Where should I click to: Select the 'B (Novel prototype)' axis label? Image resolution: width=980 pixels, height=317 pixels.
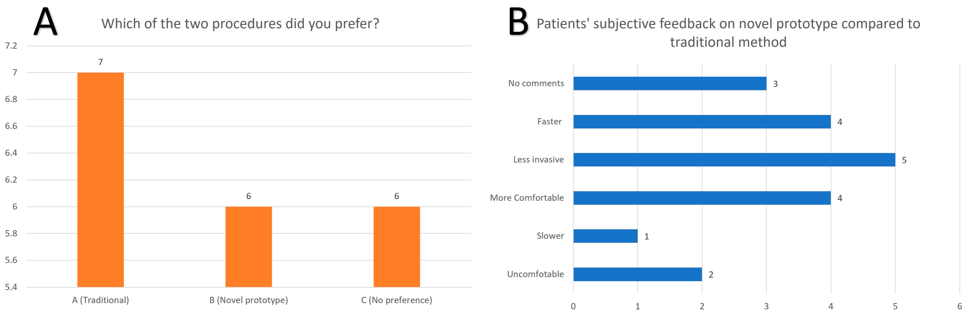point(249,300)
